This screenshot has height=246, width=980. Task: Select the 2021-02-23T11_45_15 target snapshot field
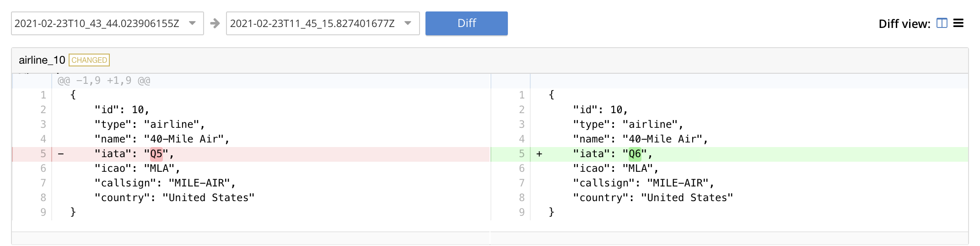[312, 23]
